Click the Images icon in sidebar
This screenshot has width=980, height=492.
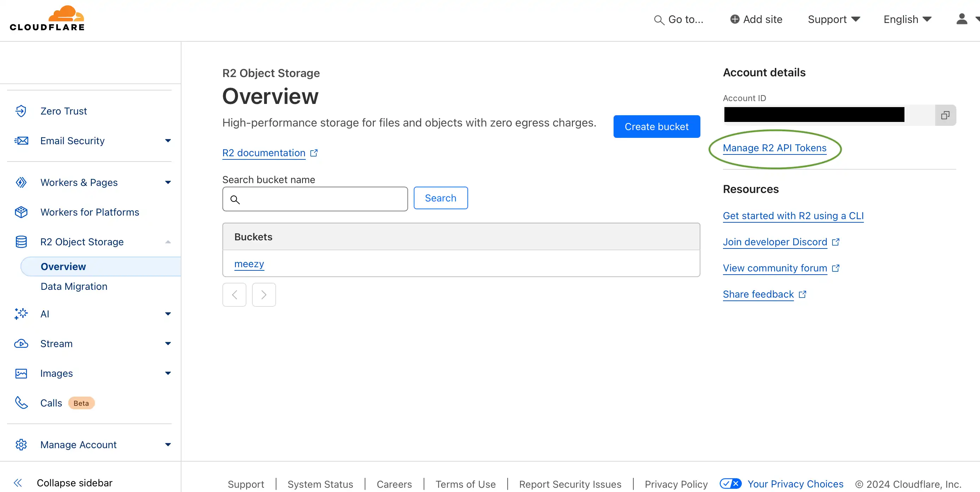[x=21, y=373]
